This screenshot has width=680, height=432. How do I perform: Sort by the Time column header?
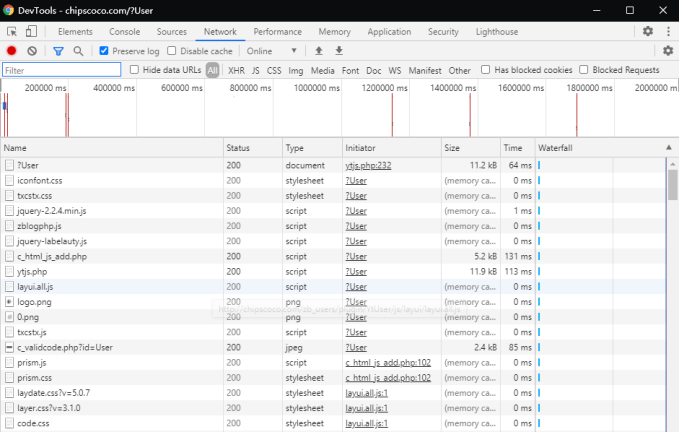coord(518,148)
